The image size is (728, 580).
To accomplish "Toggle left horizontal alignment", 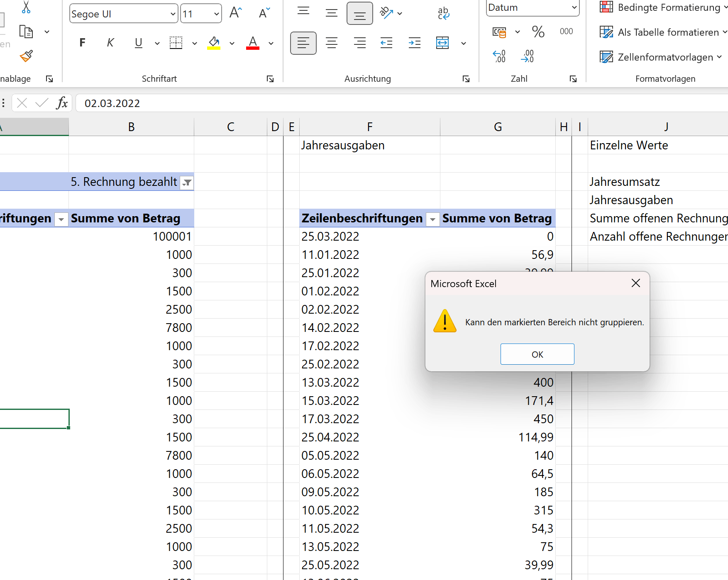I will 303,43.
